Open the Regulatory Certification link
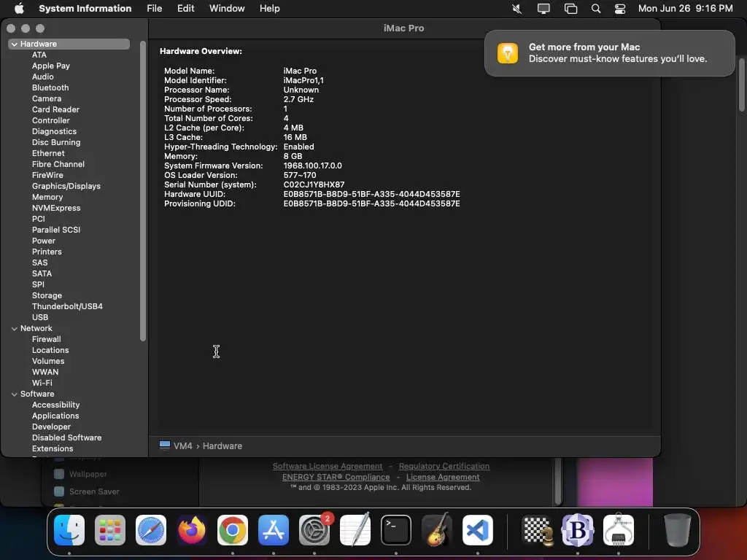This screenshot has height=560, width=747. tap(444, 466)
